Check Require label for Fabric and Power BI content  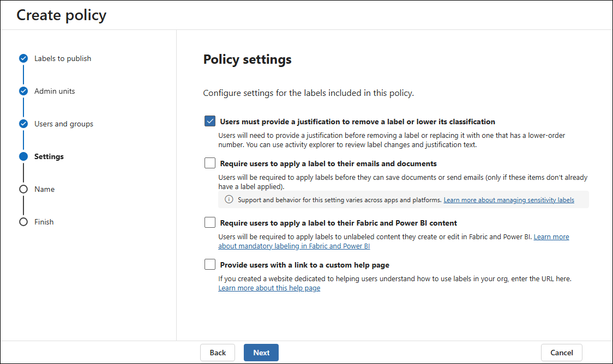click(x=210, y=222)
